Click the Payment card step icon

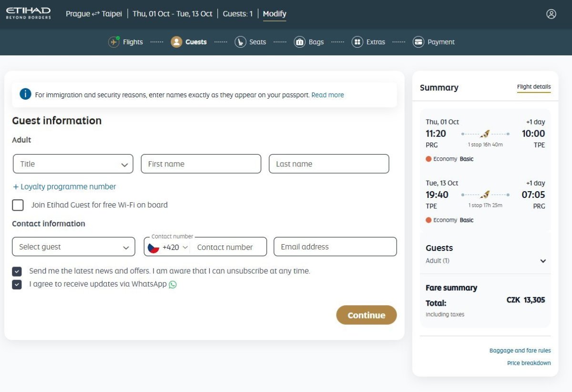point(419,42)
